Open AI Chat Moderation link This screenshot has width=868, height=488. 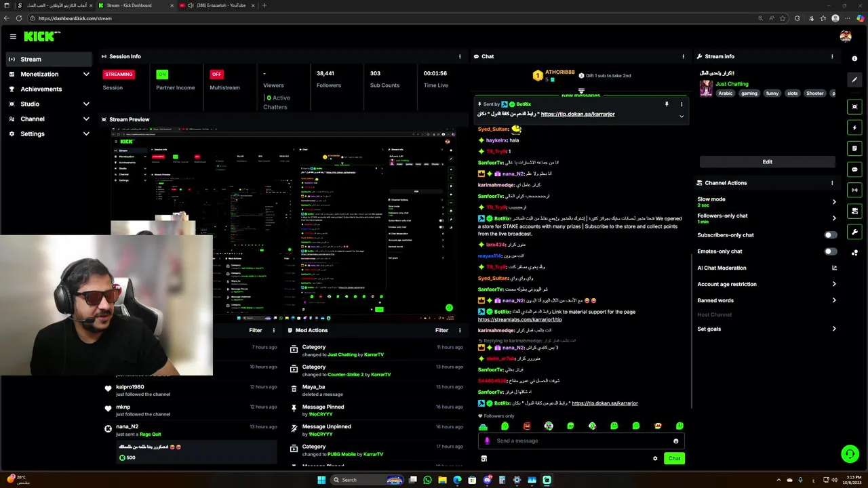[767, 268]
